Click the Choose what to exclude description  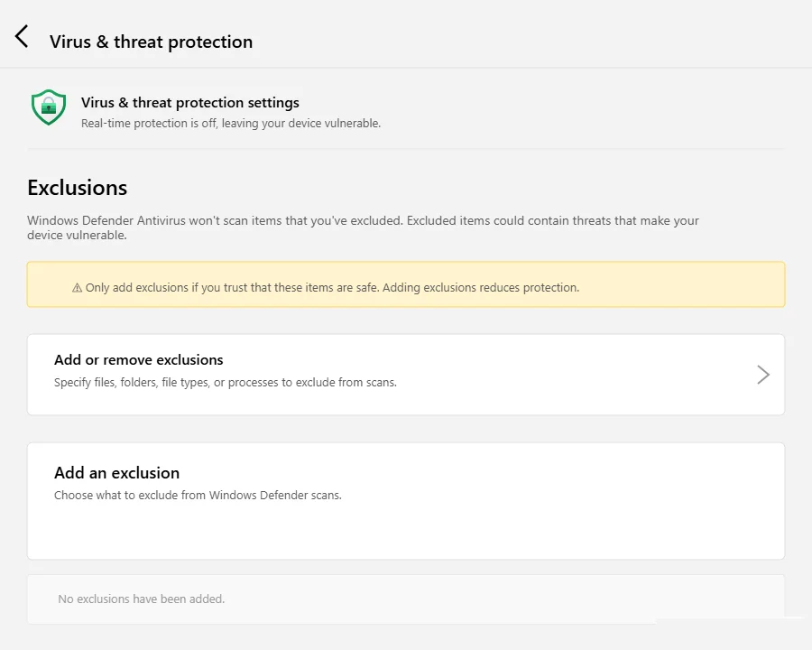point(198,496)
